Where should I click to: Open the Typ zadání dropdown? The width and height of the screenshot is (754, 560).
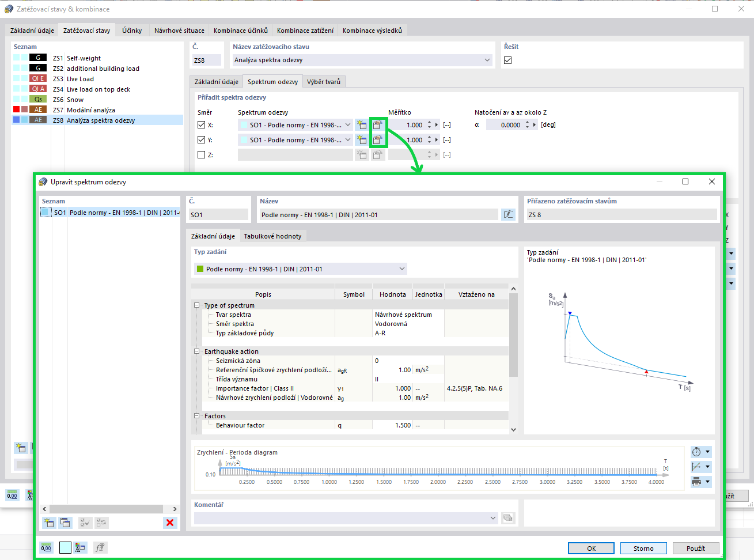pyautogui.click(x=402, y=269)
